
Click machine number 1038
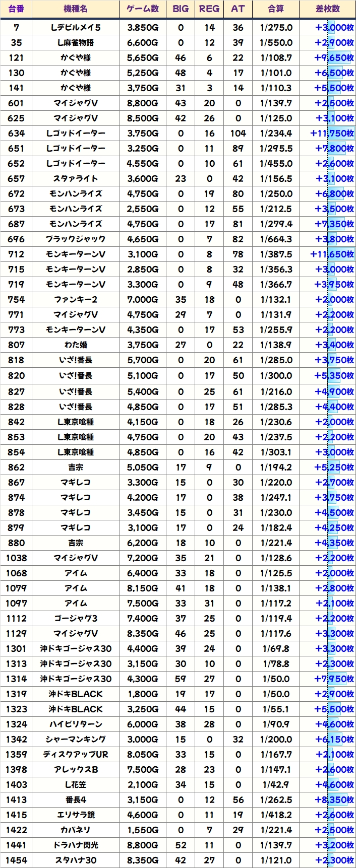tap(16, 558)
